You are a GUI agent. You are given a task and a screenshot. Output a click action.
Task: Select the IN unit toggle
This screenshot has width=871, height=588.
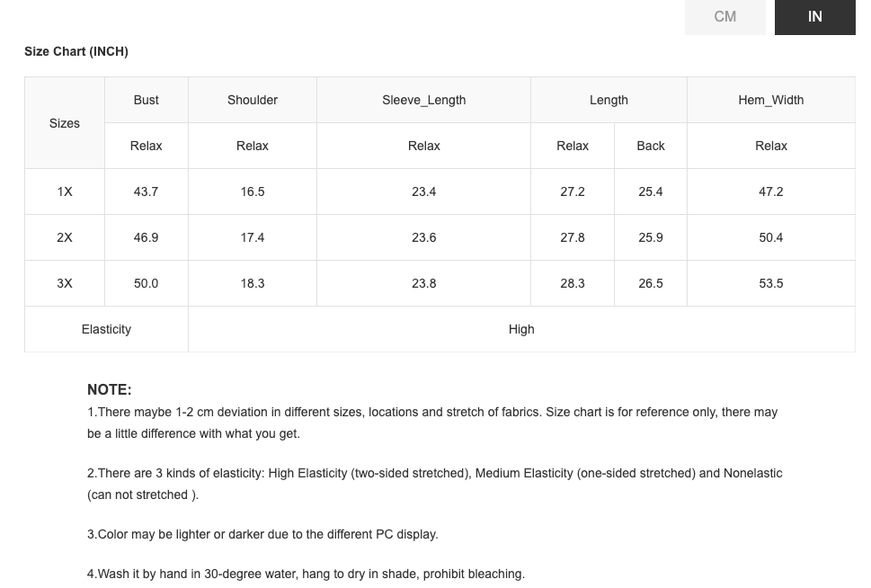[814, 17]
